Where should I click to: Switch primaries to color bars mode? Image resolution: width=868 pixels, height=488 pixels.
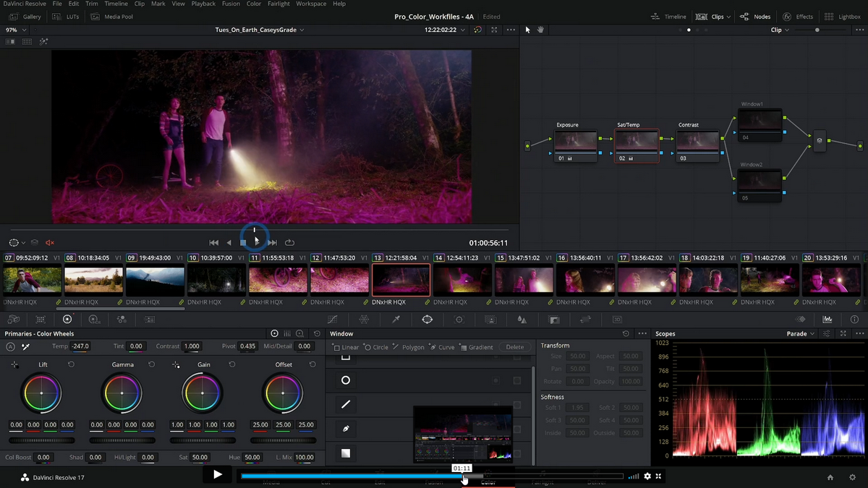click(x=288, y=334)
